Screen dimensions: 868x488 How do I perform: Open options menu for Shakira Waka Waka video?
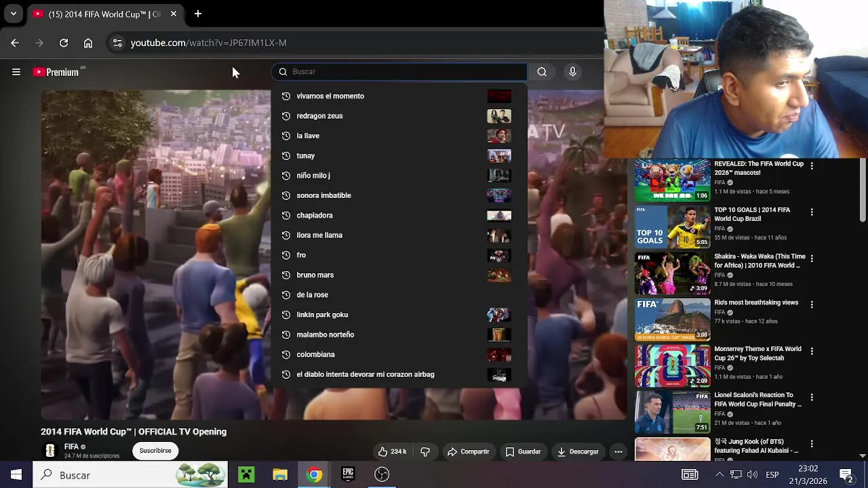pyautogui.click(x=812, y=258)
